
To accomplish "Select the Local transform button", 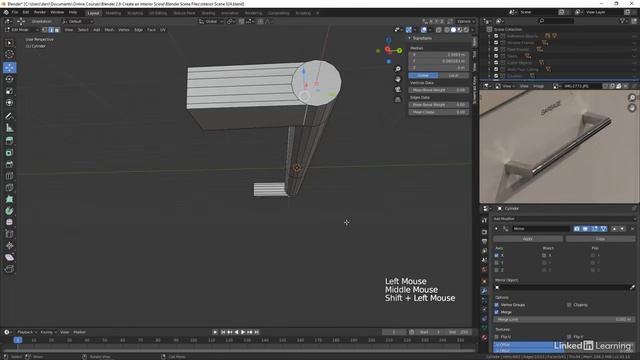I will point(453,76).
